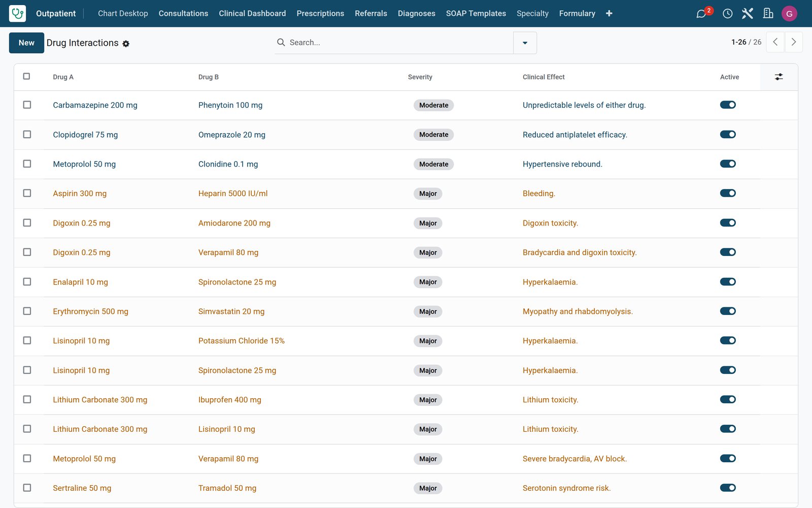Open the Clinical Dashboard menu

point(252,13)
